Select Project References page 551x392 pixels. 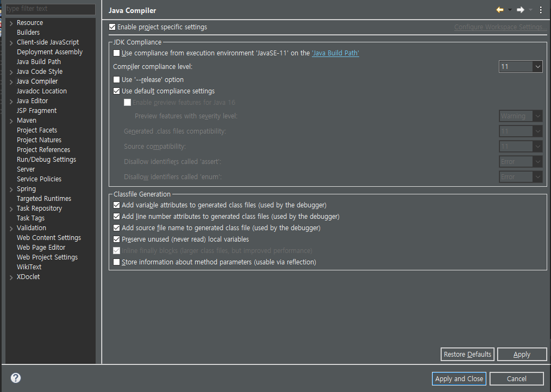click(43, 150)
